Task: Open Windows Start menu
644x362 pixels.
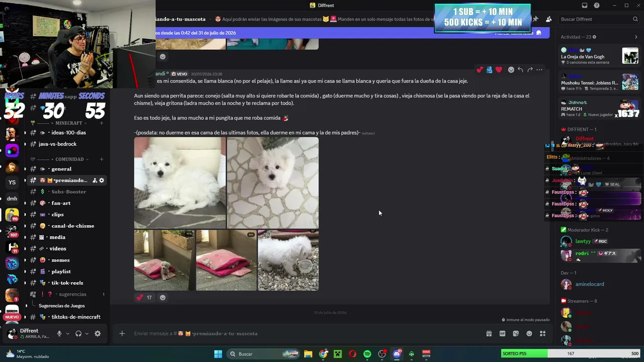Action: pyautogui.click(x=218, y=354)
